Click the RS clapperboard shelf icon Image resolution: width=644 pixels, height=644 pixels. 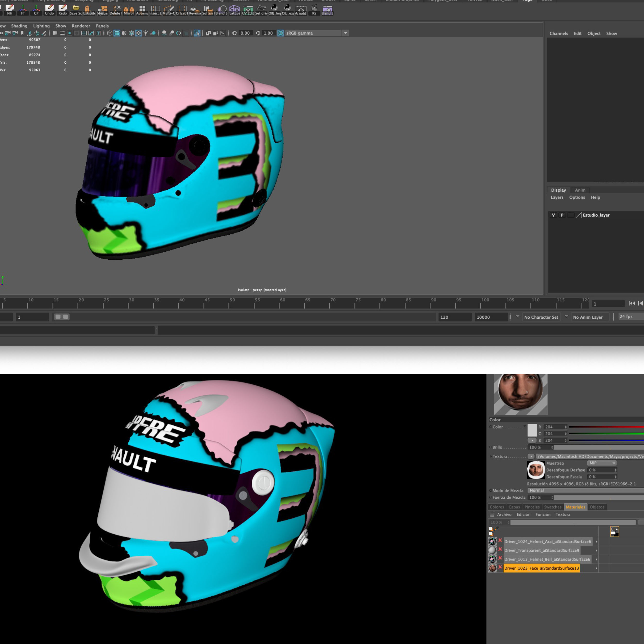pyautogui.click(x=314, y=10)
